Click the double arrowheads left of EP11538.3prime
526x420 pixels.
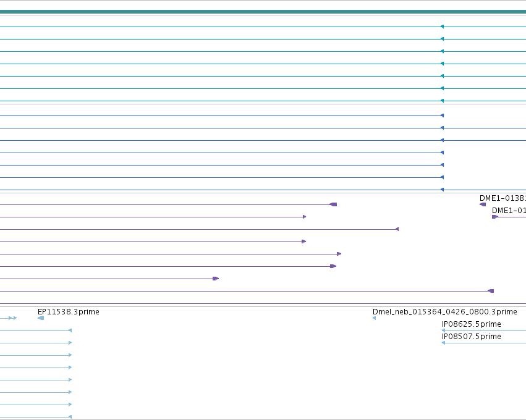(13, 318)
